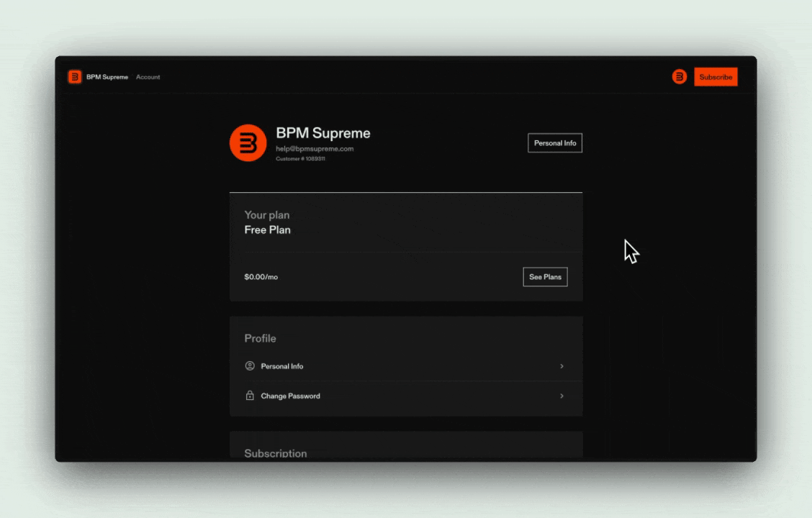Screen dimensions: 812x518
Task: Click the BPM Supreme logo icon in header
Action: tap(75, 76)
